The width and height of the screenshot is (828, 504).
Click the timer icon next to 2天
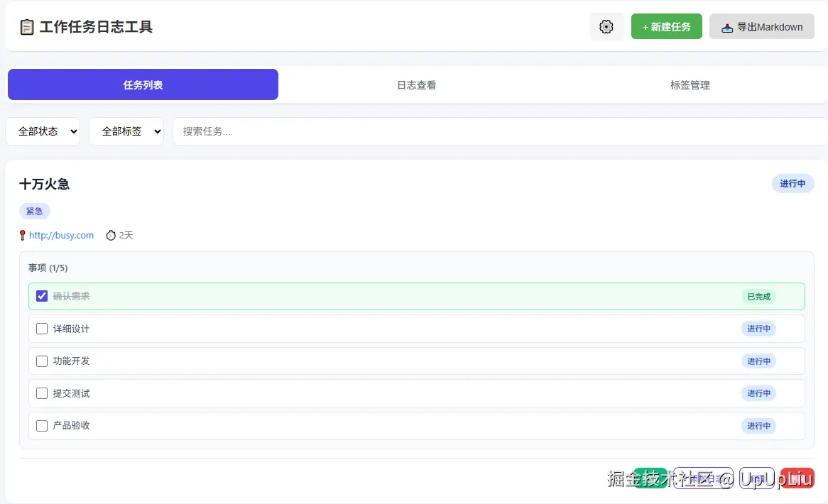click(110, 235)
